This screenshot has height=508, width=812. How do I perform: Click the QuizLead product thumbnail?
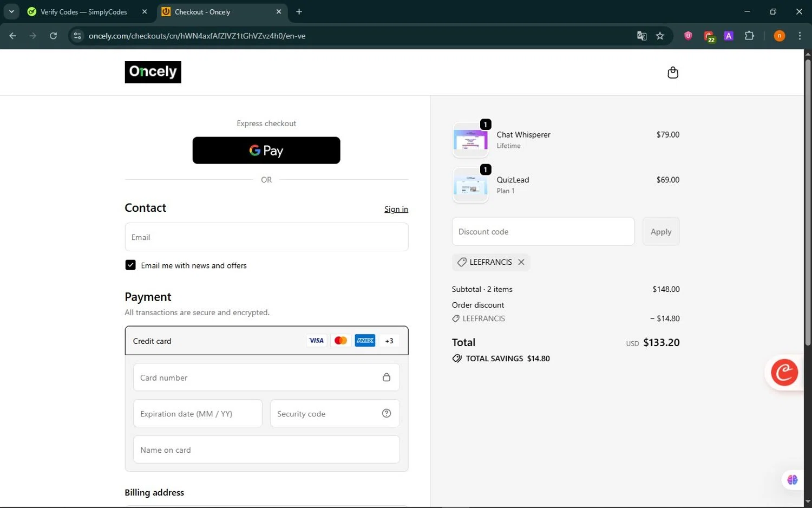coord(470,185)
